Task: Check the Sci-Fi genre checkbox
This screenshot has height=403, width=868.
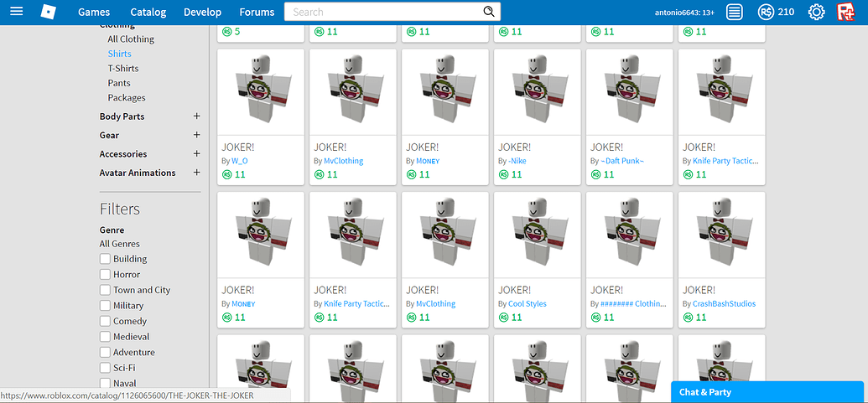Action: click(105, 368)
